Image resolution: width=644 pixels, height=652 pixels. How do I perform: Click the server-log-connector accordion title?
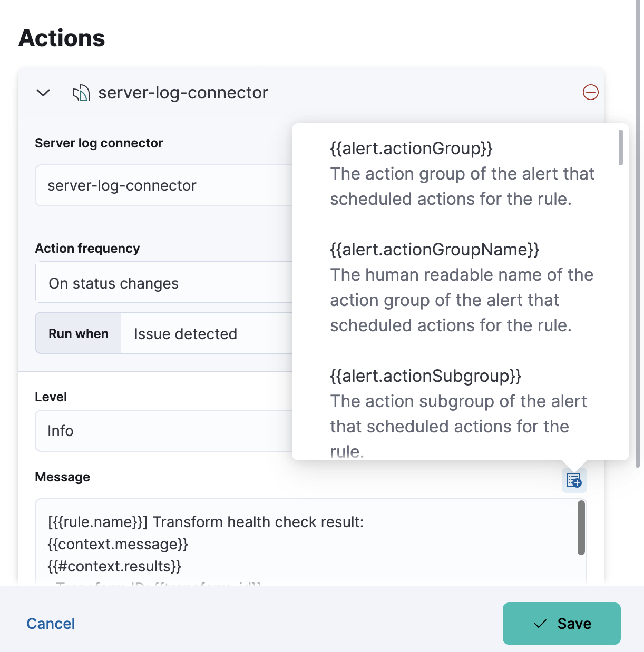click(x=183, y=93)
